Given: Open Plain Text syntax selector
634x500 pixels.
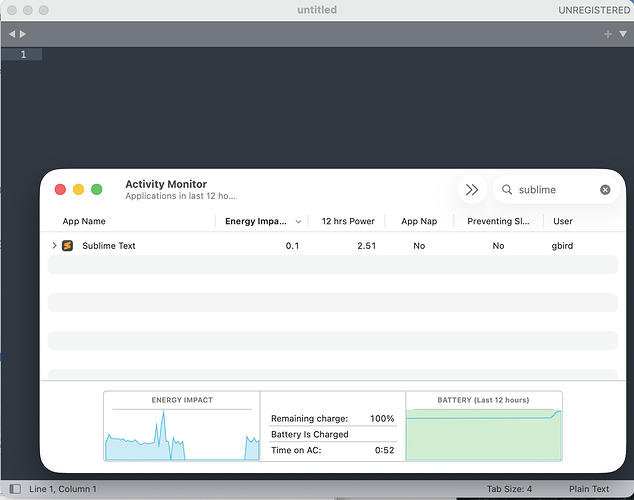Looking at the screenshot, I should [589, 489].
